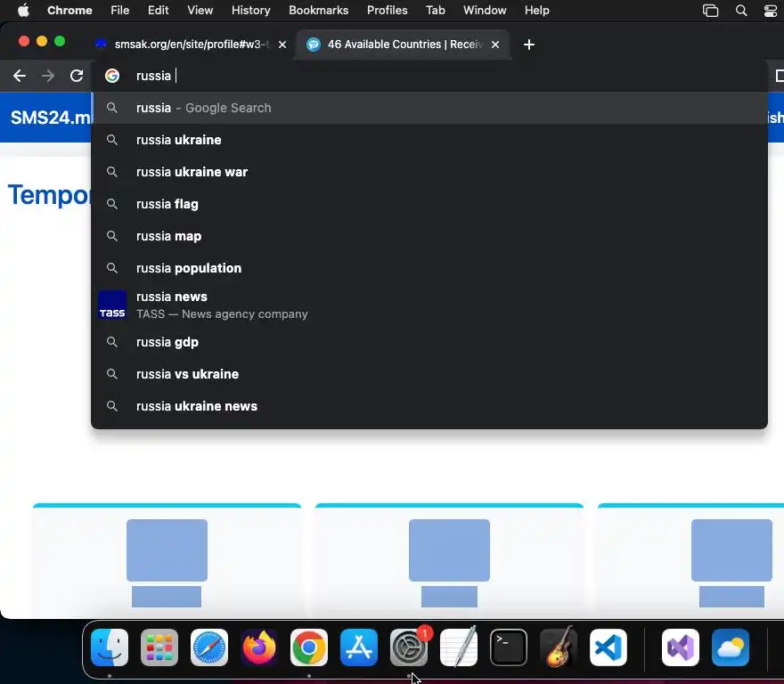Select the russia gdp suggestion
The height and width of the screenshot is (684, 784).
pos(429,342)
